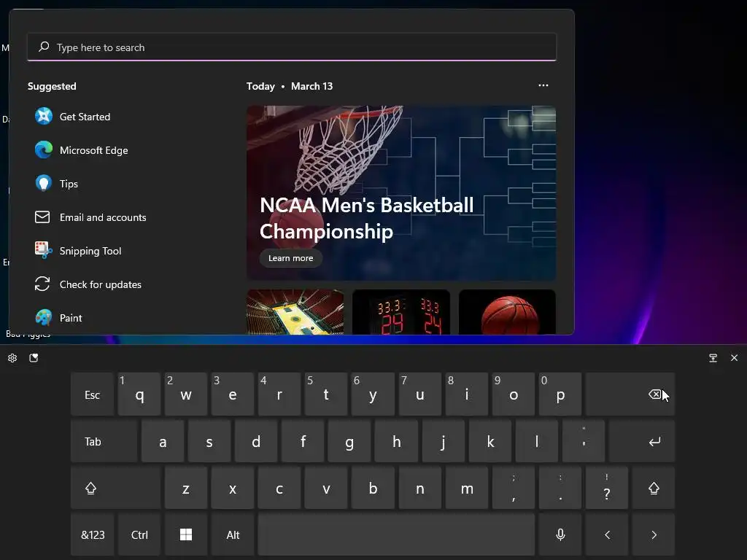The image size is (747, 560).
Task: Tap the period key
Action: (x=560, y=488)
